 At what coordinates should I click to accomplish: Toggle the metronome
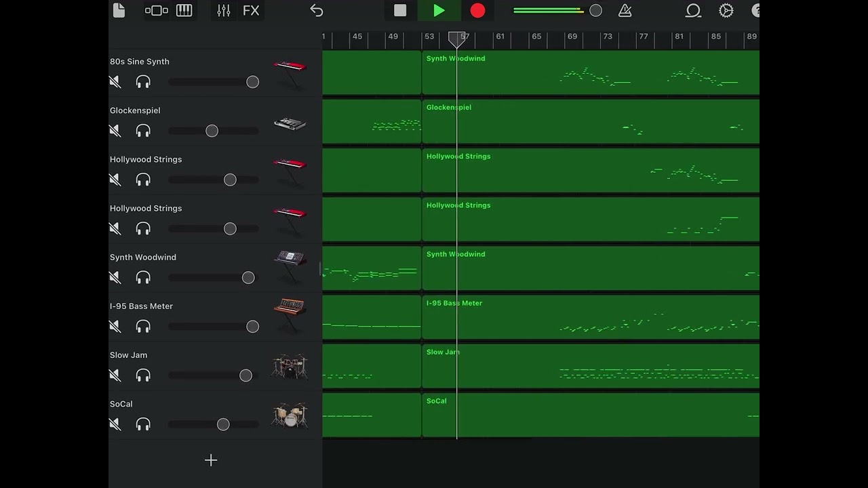pyautogui.click(x=625, y=10)
